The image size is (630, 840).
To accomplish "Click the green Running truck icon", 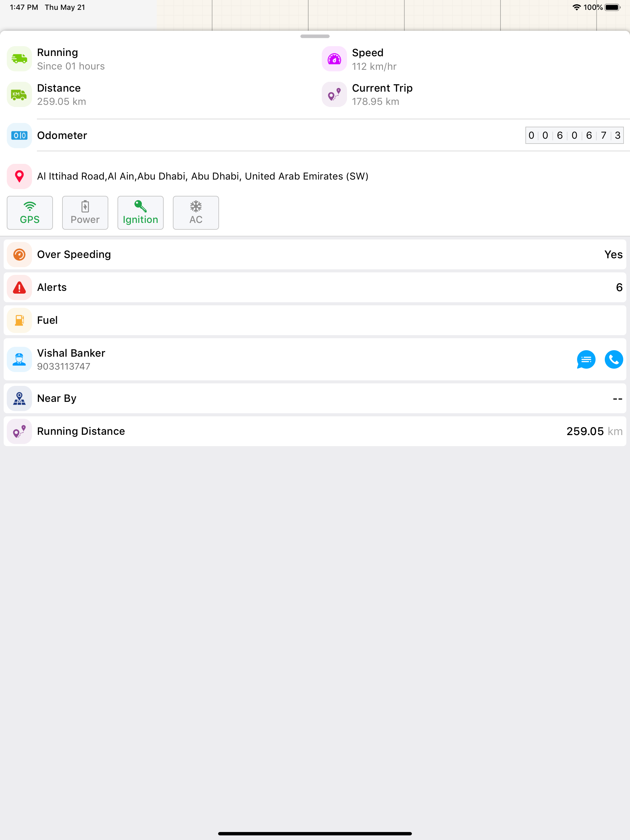I will point(19,59).
